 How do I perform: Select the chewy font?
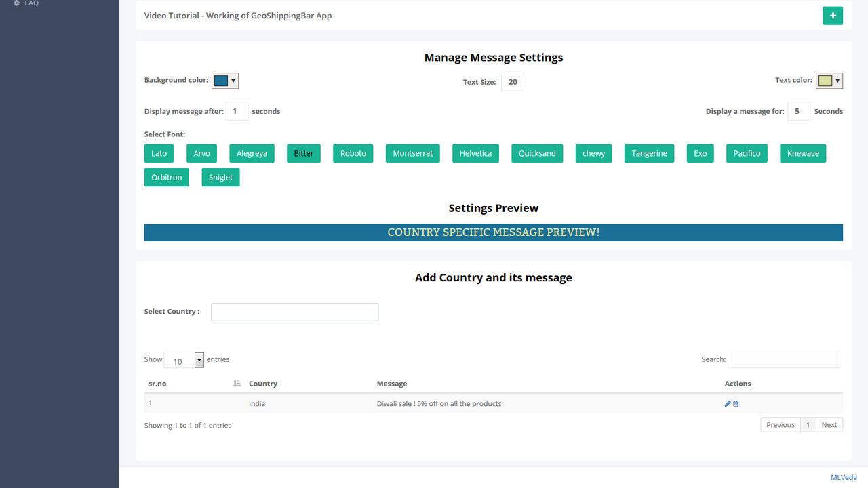(593, 153)
